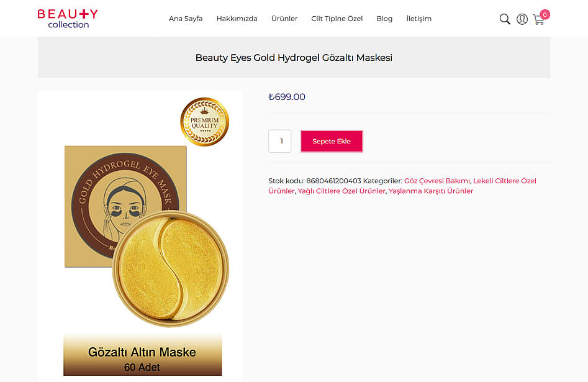Open Göz Çevresi Bakımı category link
Viewport: 588px width, 382px height.
[x=436, y=181]
